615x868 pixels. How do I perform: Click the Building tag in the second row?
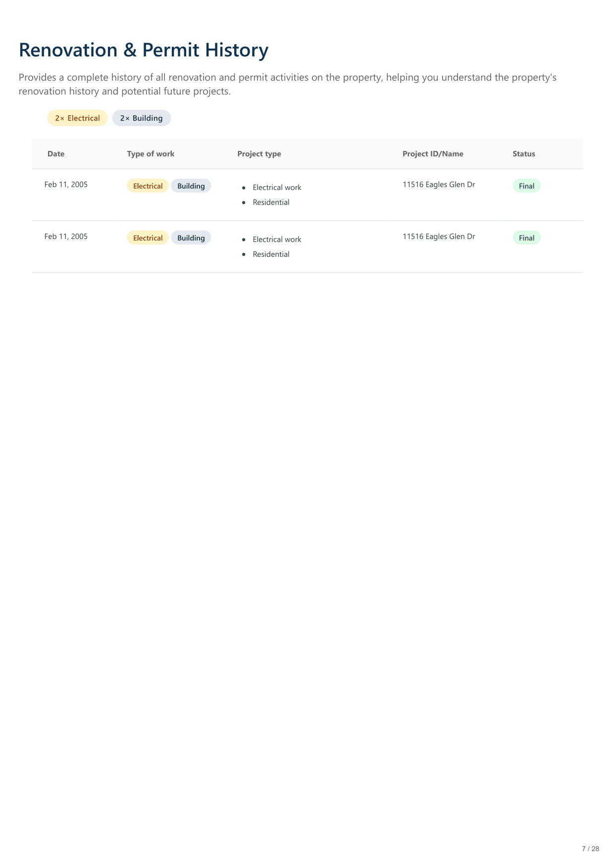[191, 238]
